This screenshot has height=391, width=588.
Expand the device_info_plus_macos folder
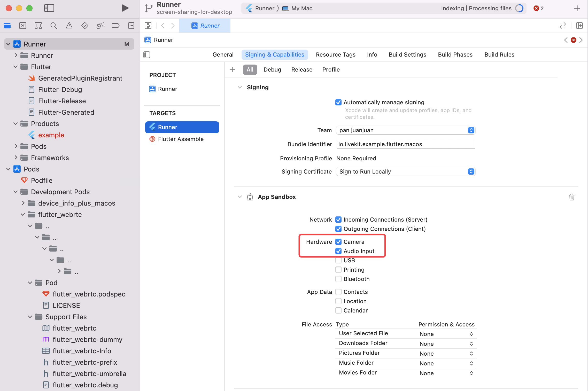click(23, 203)
